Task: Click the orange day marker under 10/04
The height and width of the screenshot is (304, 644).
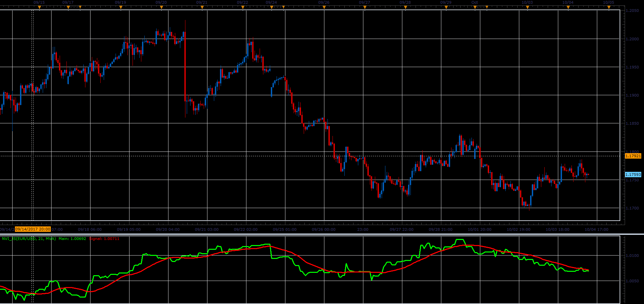Action: pyautogui.click(x=568, y=7)
